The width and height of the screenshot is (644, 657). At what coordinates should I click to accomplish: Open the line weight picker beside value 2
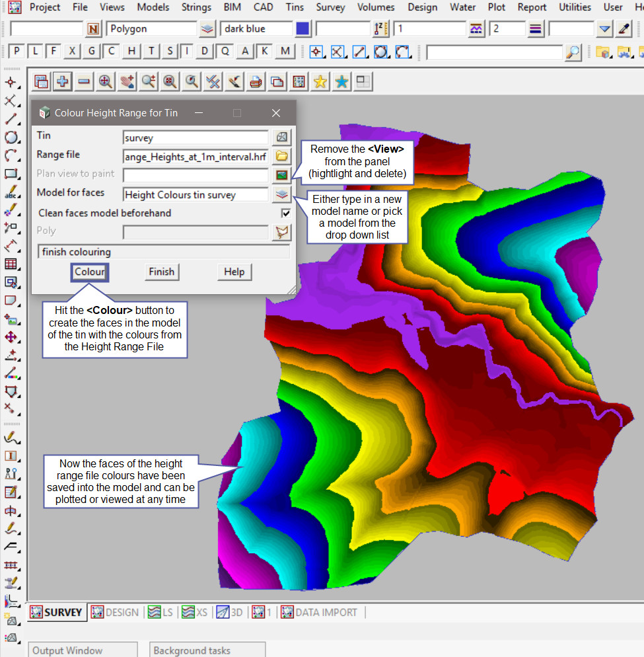click(x=536, y=29)
